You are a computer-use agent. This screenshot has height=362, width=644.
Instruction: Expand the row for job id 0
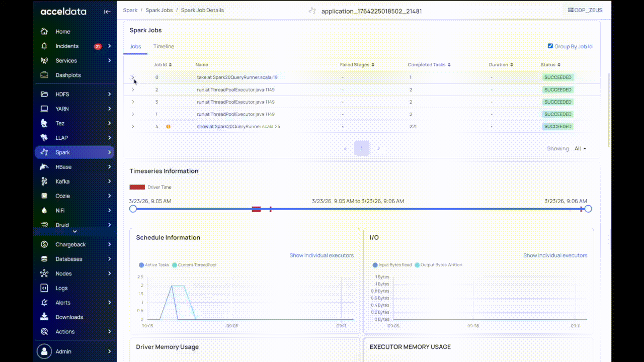point(133,78)
